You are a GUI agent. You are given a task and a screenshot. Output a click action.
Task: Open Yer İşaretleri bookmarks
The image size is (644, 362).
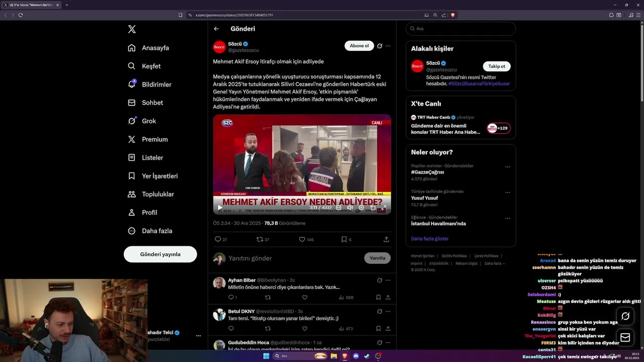click(x=152, y=176)
